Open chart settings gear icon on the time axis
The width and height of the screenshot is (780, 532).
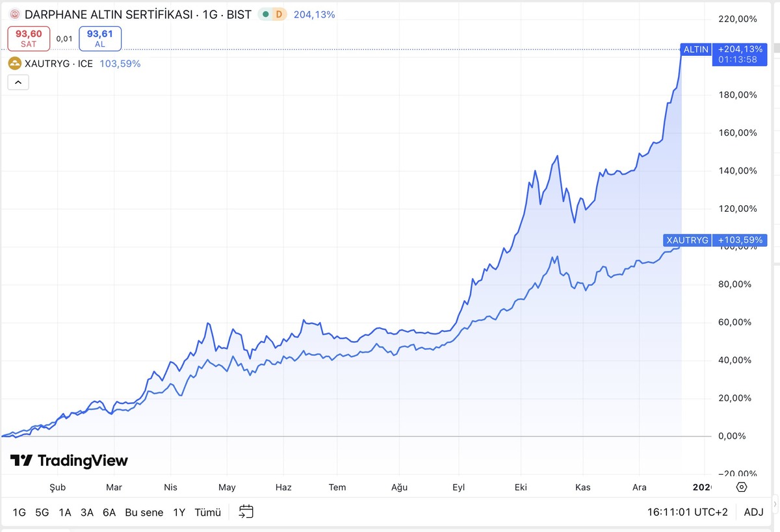(x=742, y=487)
